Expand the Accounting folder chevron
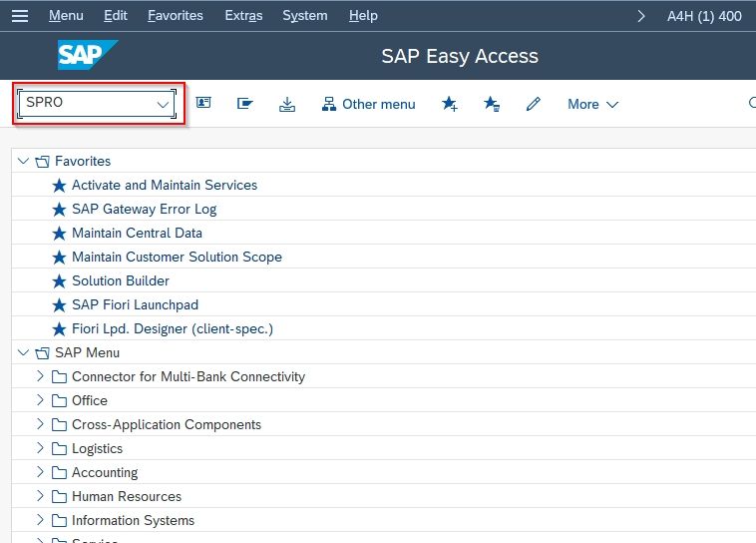The width and height of the screenshot is (756, 543). click(x=41, y=472)
